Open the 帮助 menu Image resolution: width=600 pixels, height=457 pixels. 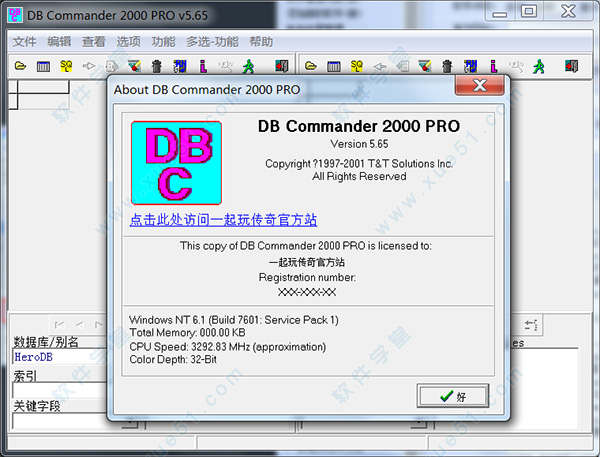[x=261, y=41]
